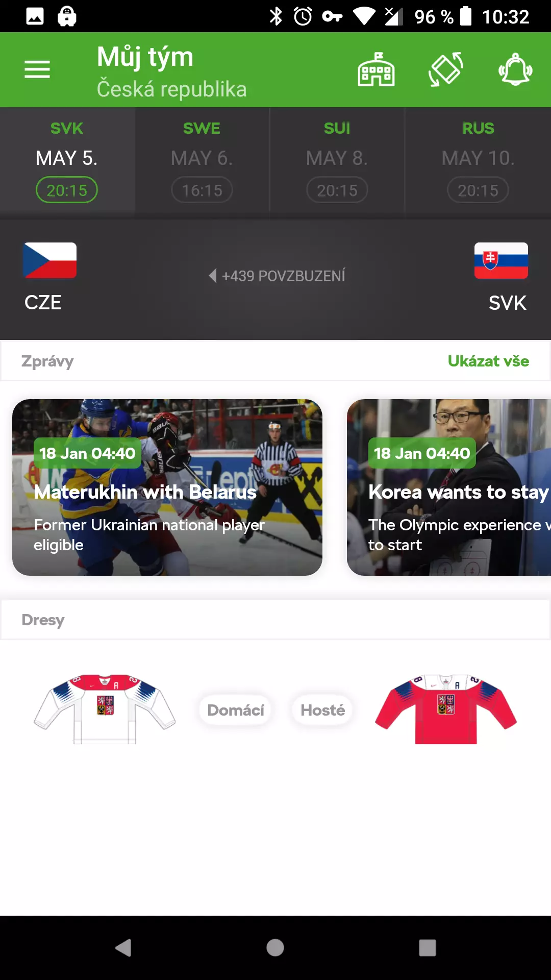Viewport: 551px width, 980px height.
Task: Tap the Android back navigation button
Action: (x=123, y=948)
